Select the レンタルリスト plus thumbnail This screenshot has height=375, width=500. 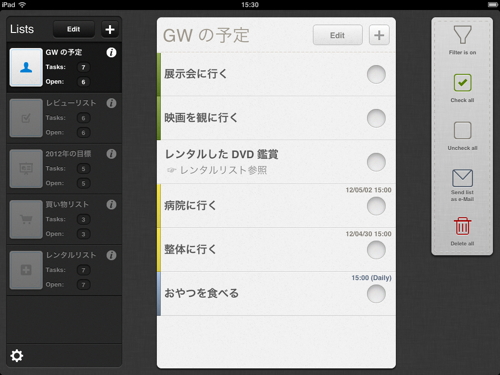[26, 270]
